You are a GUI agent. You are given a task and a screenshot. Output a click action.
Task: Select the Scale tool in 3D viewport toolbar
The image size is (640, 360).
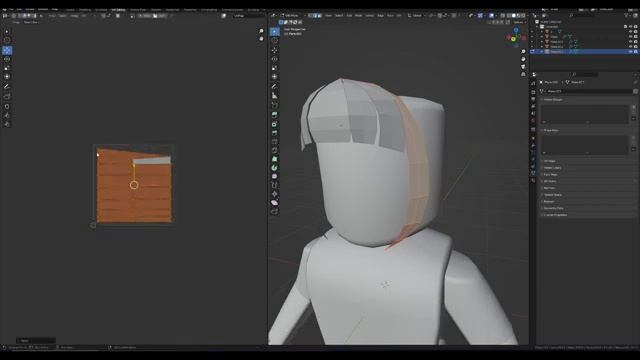pos(275,68)
